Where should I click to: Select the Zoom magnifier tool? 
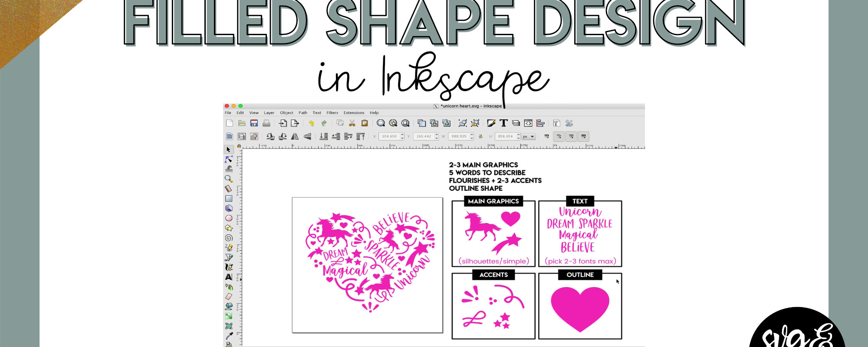coord(229,179)
